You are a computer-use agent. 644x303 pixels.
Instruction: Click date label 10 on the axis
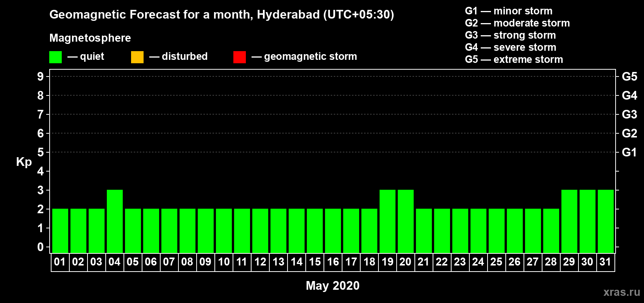coord(224,262)
